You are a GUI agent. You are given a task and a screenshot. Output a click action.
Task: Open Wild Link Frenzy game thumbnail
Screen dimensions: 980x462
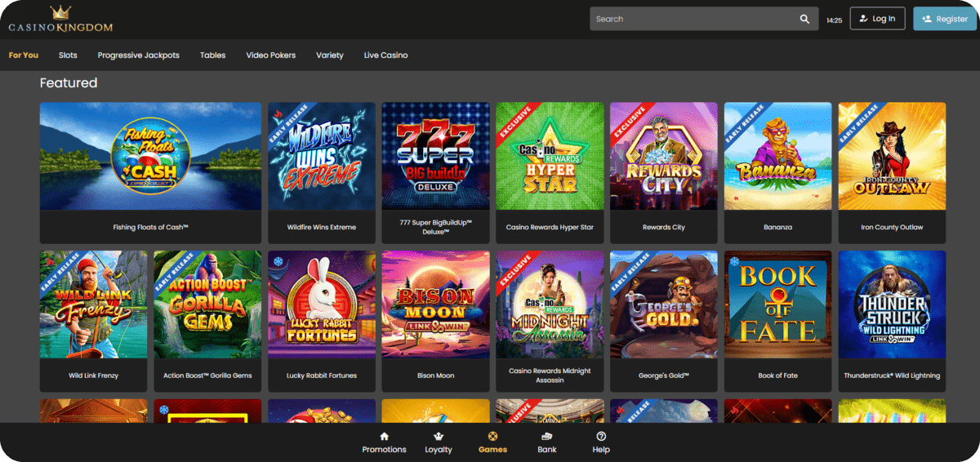point(94,304)
